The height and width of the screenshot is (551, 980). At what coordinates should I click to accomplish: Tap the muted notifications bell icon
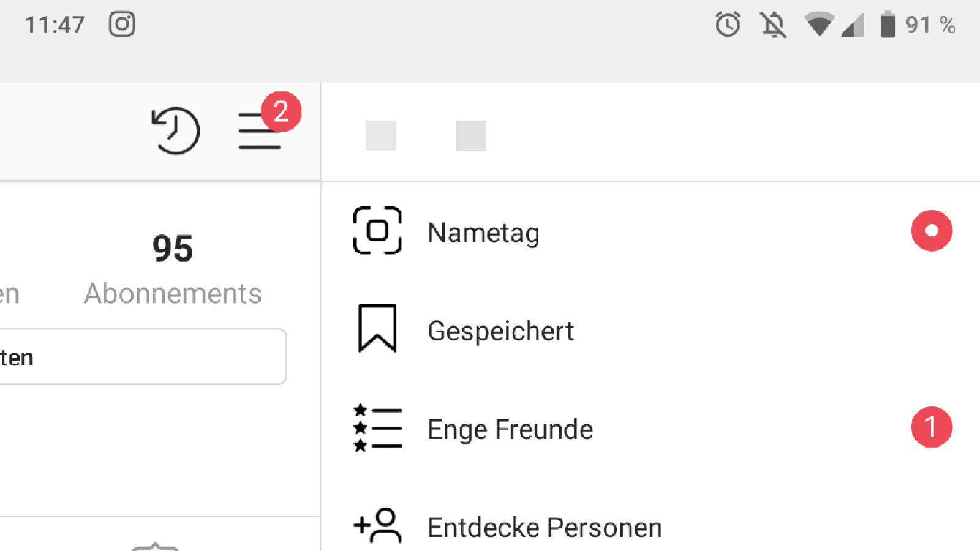click(x=773, y=25)
